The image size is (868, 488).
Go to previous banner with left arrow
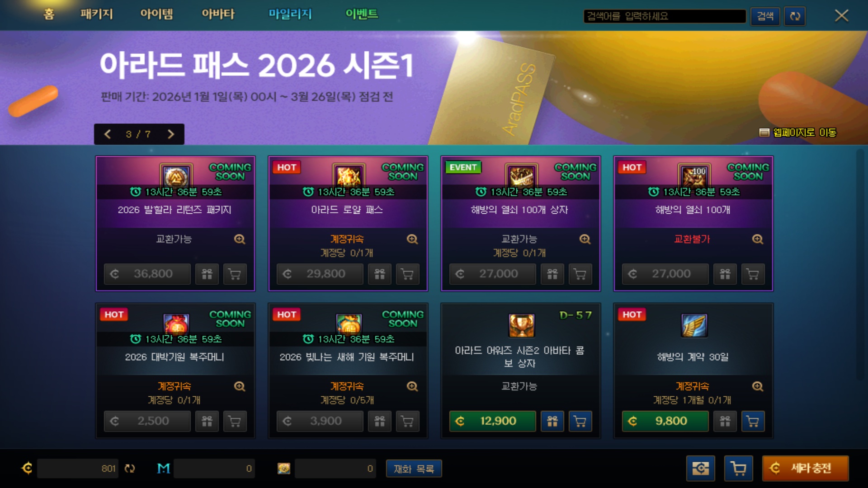(x=108, y=134)
